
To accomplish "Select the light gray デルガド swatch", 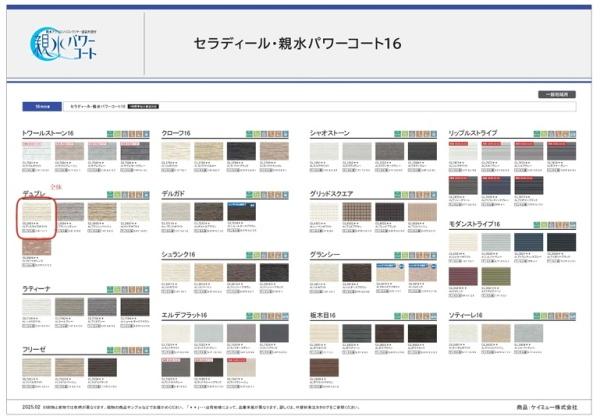I will 176,212.
